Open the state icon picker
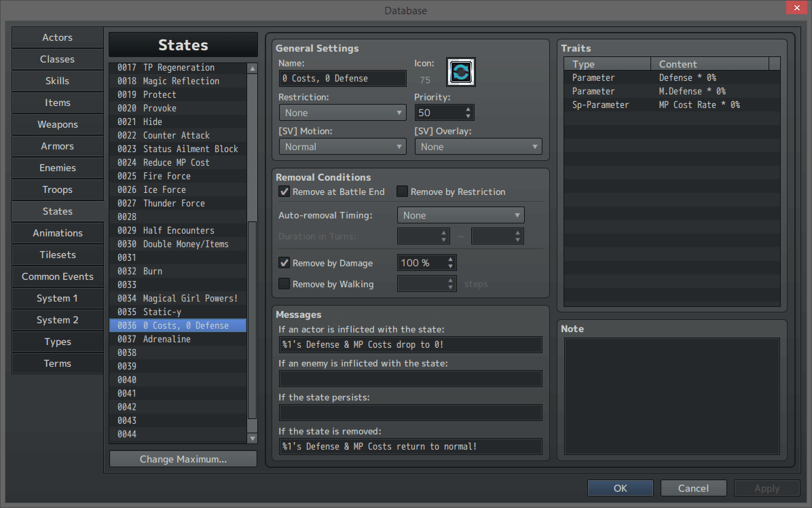The height and width of the screenshot is (508, 812). (x=461, y=71)
